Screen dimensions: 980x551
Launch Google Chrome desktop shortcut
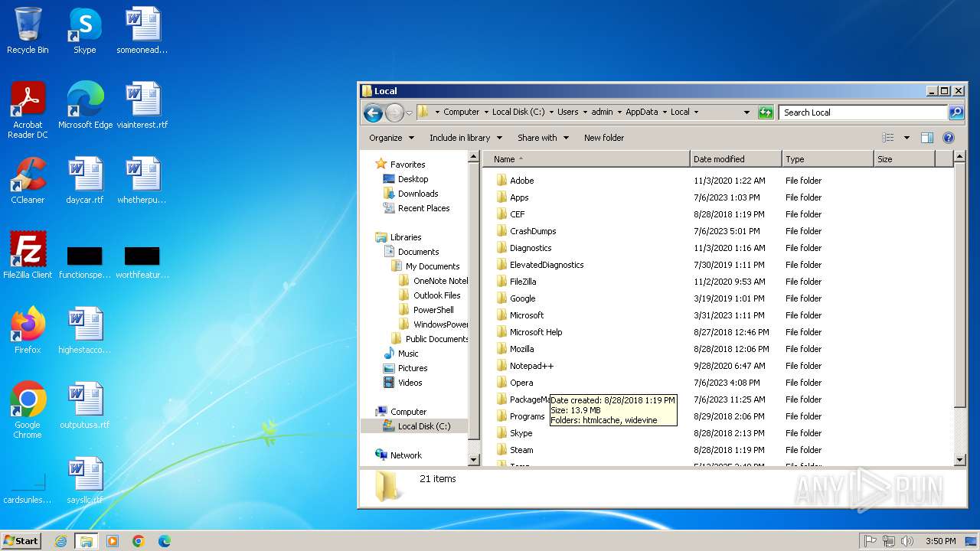pyautogui.click(x=28, y=410)
